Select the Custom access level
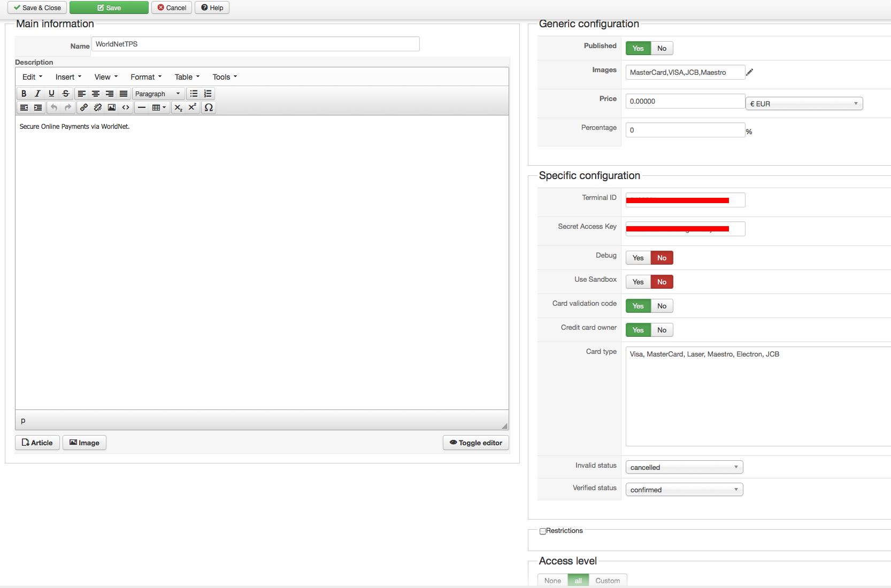 (x=608, y=581)
